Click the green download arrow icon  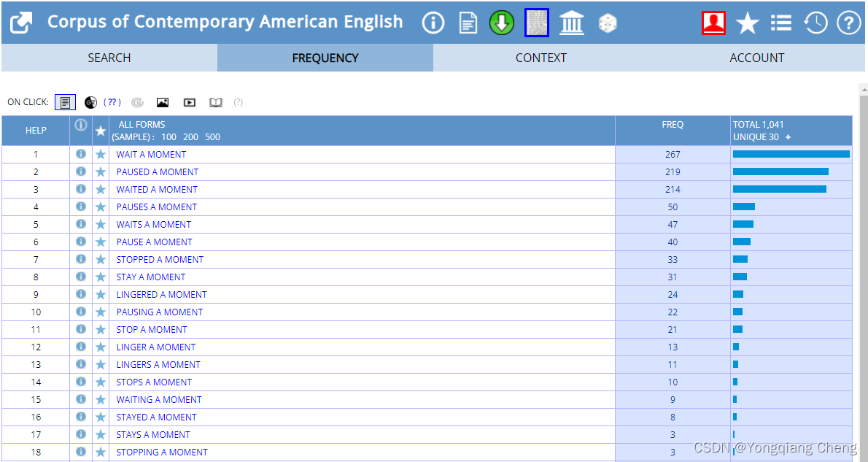coord(502,23)
